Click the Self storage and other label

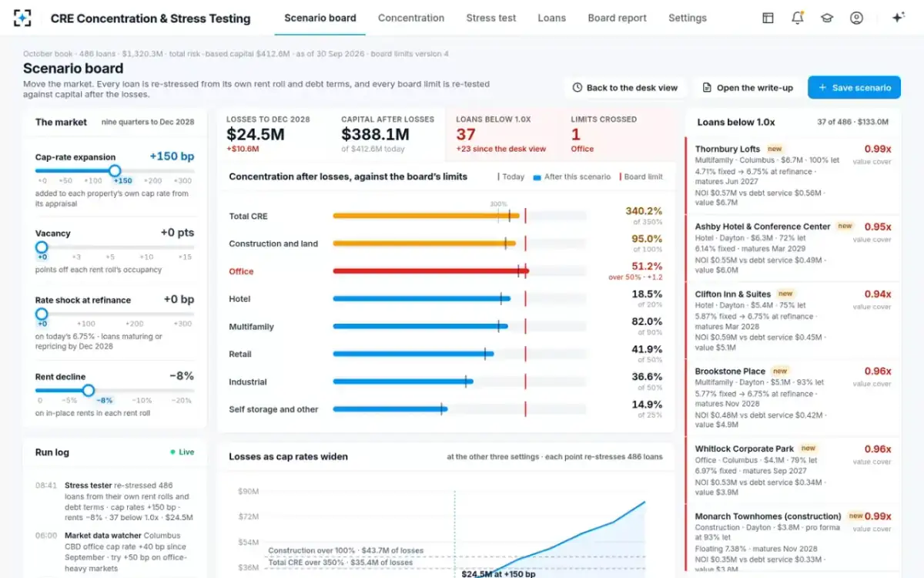coord(273,409)
